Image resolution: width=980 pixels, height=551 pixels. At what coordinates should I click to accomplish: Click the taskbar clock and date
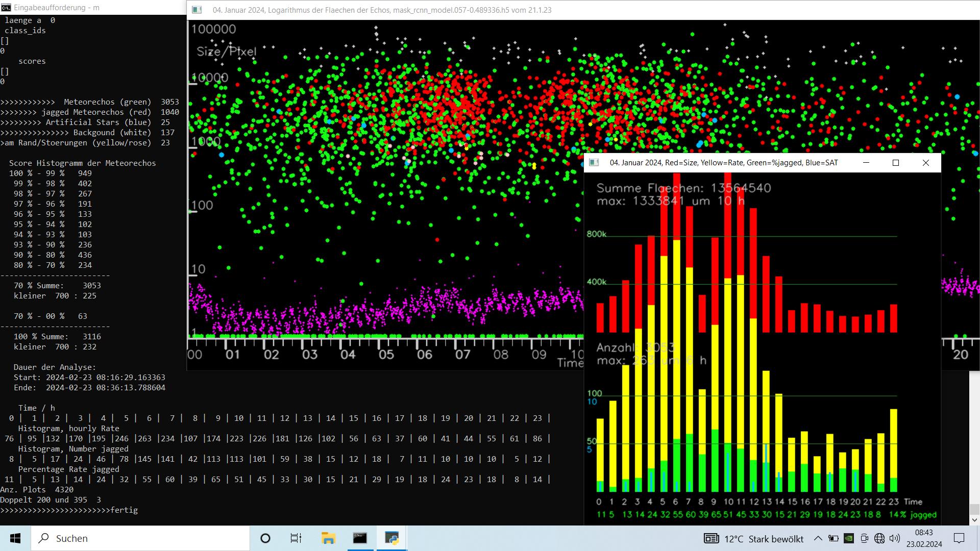click(924, 538)
